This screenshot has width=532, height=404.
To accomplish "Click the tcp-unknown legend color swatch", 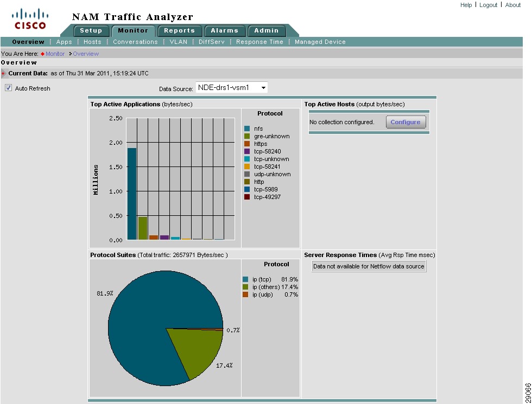I will pyautogui.click(x=247, y=159).
